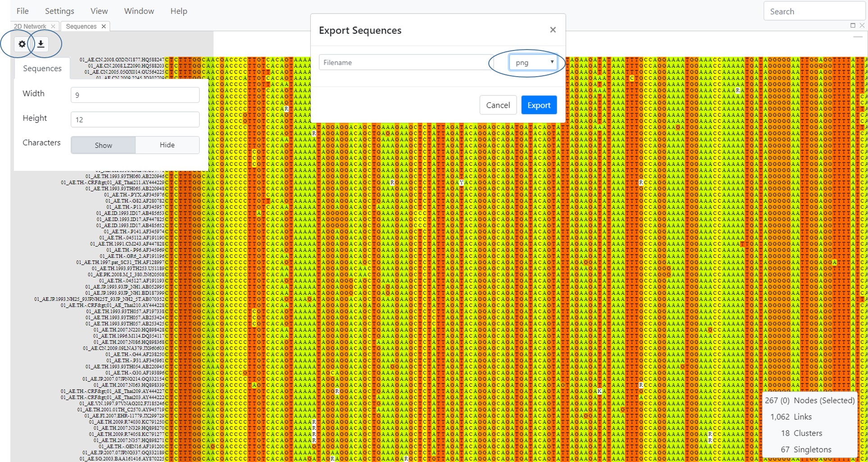Close the Export Sequences dialog
Viewport: 868px width, 462px height.
553,30
